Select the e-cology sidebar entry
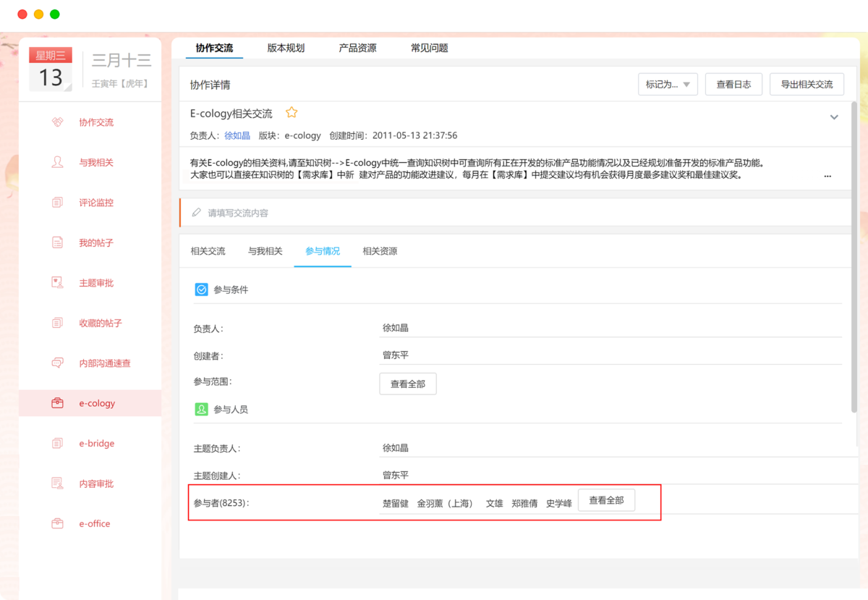This screenshot has height=600, width=868. pos(90,403)
